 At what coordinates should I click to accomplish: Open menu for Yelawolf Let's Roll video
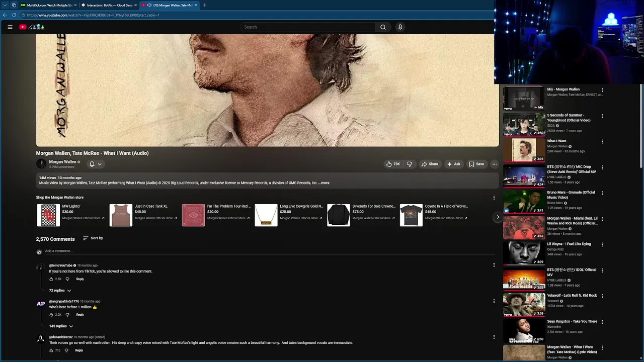pyautogui.click(x=602, y=296)
